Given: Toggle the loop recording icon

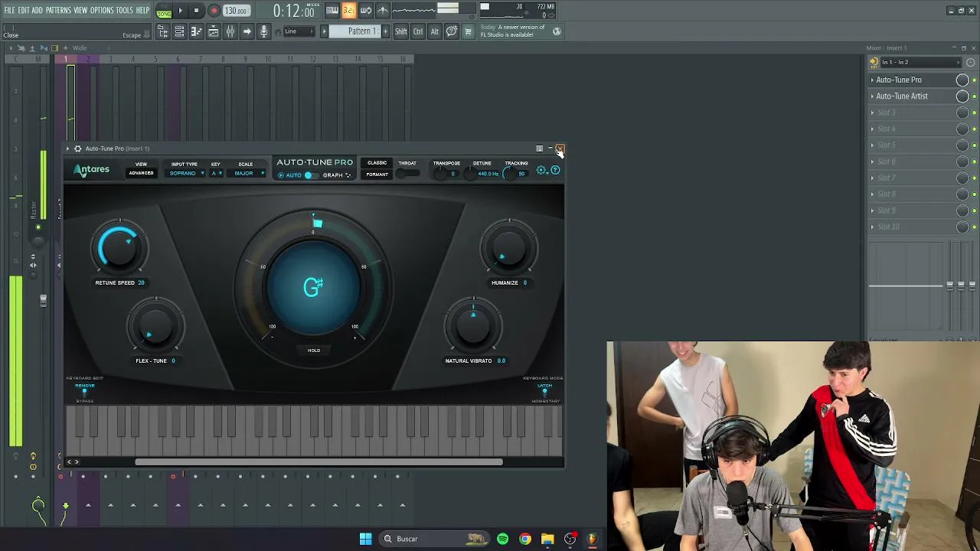Looking at the screenshot, I should (x=366, y=11).
